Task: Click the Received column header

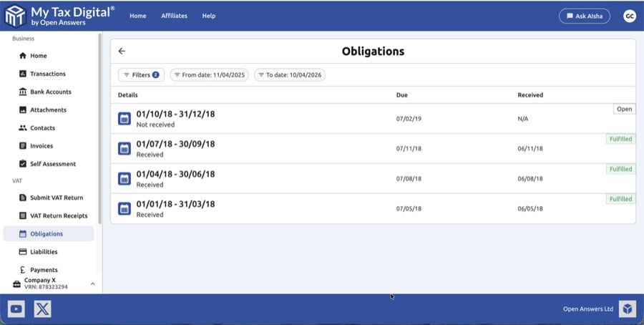Action: point(530,95)
